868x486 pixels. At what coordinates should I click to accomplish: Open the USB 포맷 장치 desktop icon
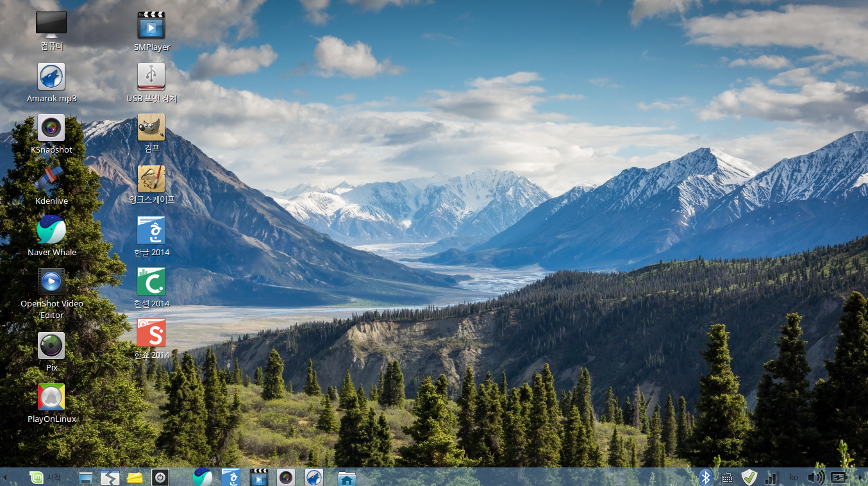[x=151, y=76]
